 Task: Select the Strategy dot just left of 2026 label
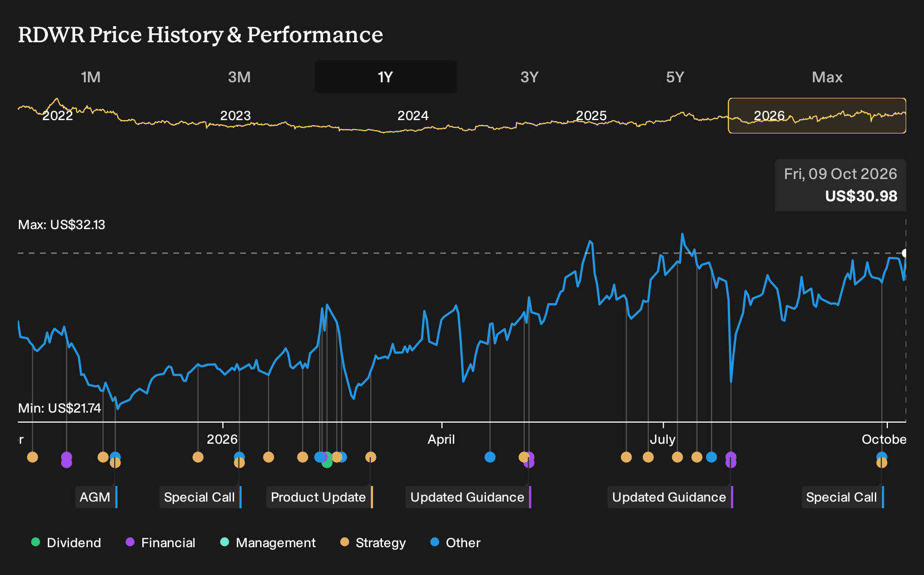[x=198, y=457]
